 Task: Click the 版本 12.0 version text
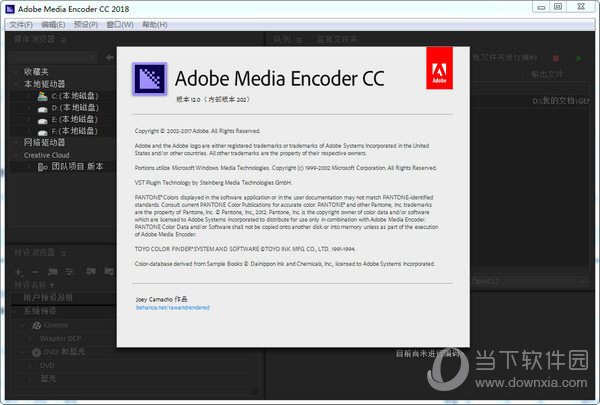point(213,100)
